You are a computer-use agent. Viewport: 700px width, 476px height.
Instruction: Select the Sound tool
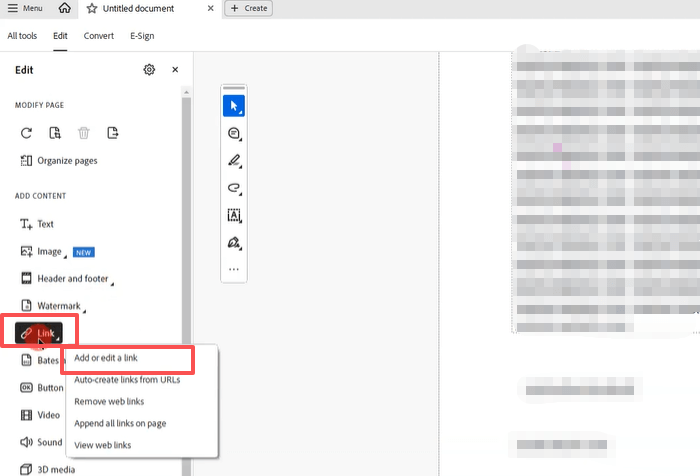pyautogui.click(x=41, y=443)
